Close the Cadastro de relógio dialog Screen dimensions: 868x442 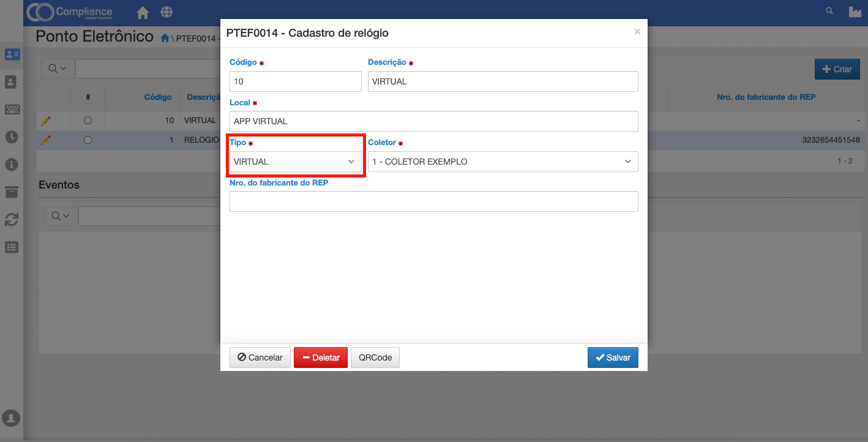pyautogui.click(x=637, y=32)
